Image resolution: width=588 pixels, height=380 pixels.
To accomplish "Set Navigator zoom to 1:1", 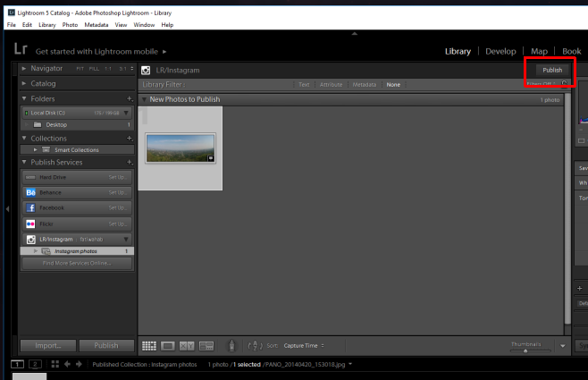I will coord(108,69).
